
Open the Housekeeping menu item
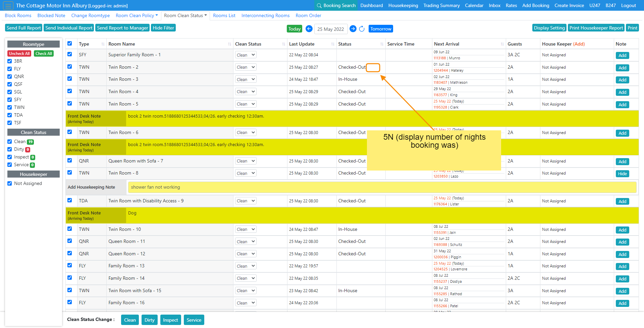click(x=403, y=6)
